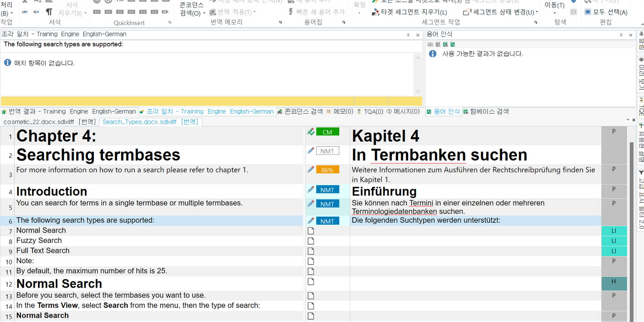Open the TQA(0) tab
This screenshot has height=322, width=644.
point(370,112)
